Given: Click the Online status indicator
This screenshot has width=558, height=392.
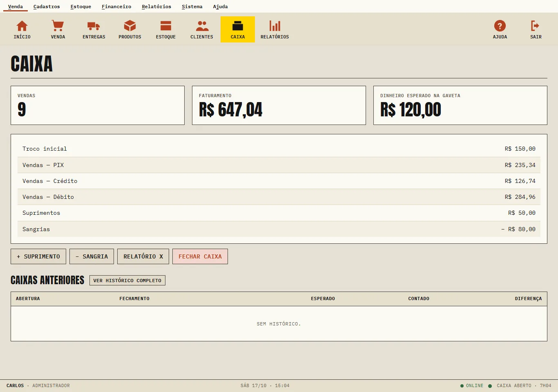Looking at the screenshot, I should click(x=472, y=385).
